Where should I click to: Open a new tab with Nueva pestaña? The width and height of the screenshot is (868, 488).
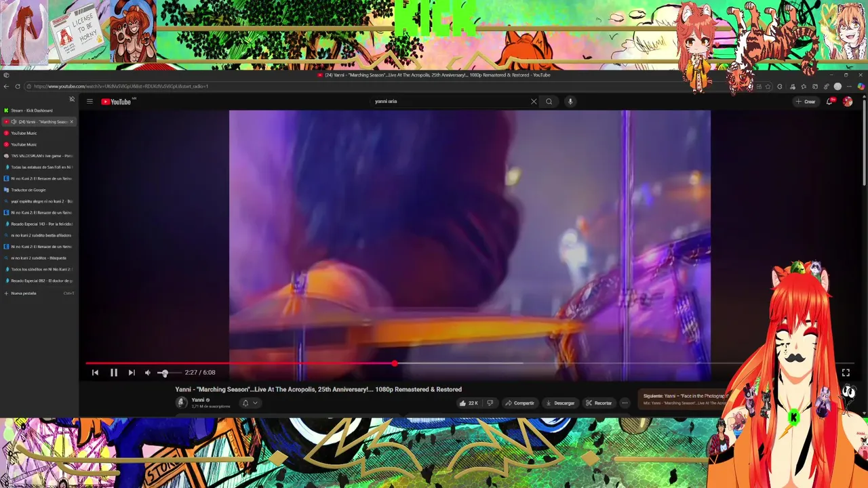pyautogui.click(x=39, y=293)
